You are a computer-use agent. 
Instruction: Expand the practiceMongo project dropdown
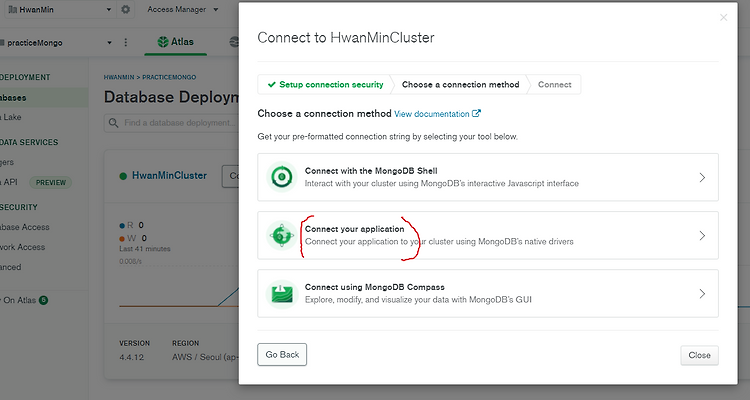[x=109, y=43]
